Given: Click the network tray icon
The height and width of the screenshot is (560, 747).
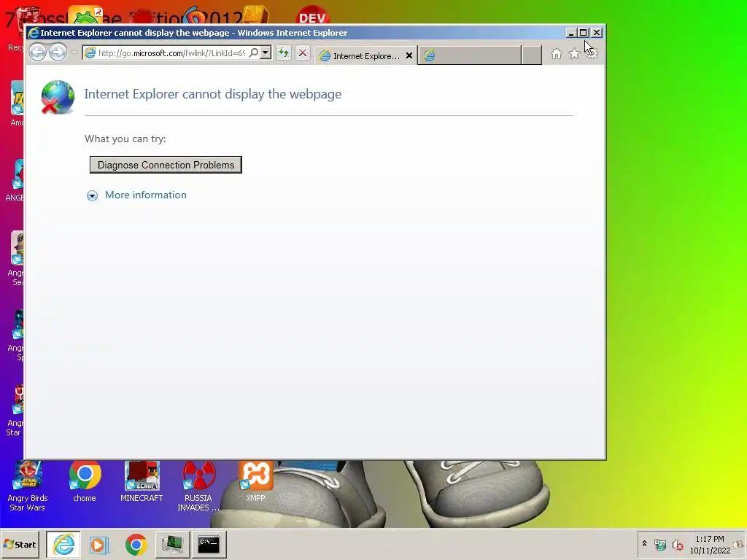Looking at the screenshot, I should 660,544.
